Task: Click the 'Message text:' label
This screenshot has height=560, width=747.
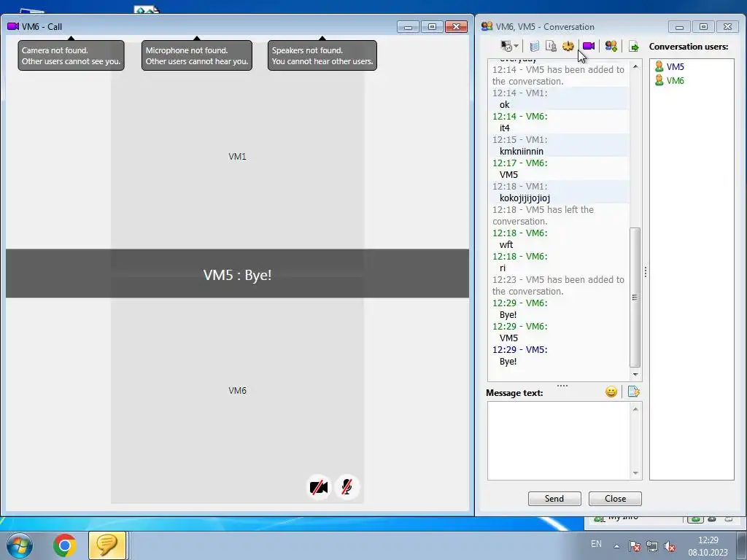Action: pyautogui.click(x=514, y=393)
